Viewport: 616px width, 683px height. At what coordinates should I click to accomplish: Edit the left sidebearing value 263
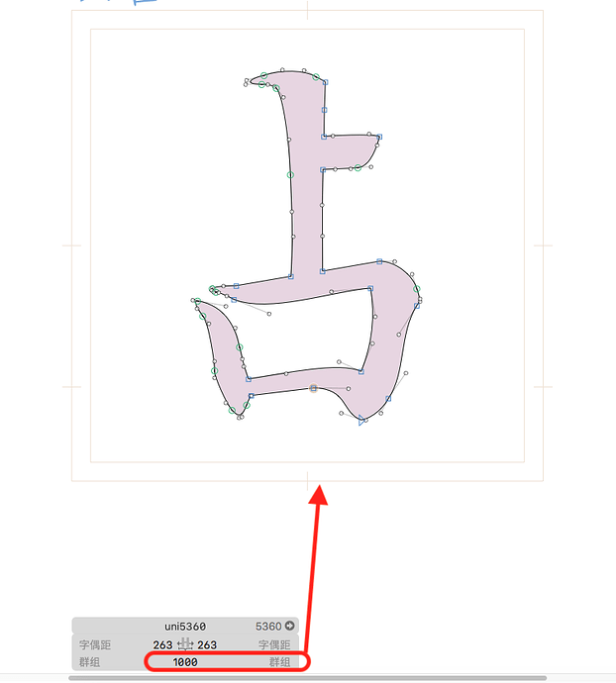(x=162, y=644)
